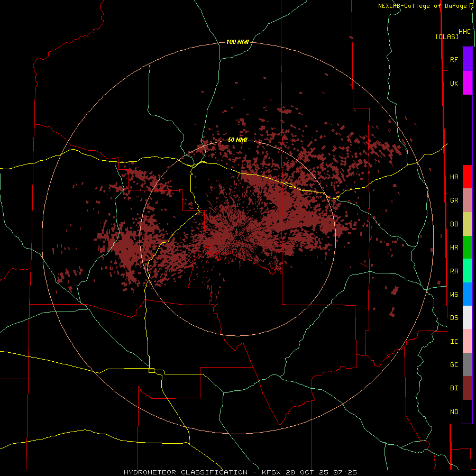Click the [CLAS] units label
476x476 pixels.
[447, 36]
